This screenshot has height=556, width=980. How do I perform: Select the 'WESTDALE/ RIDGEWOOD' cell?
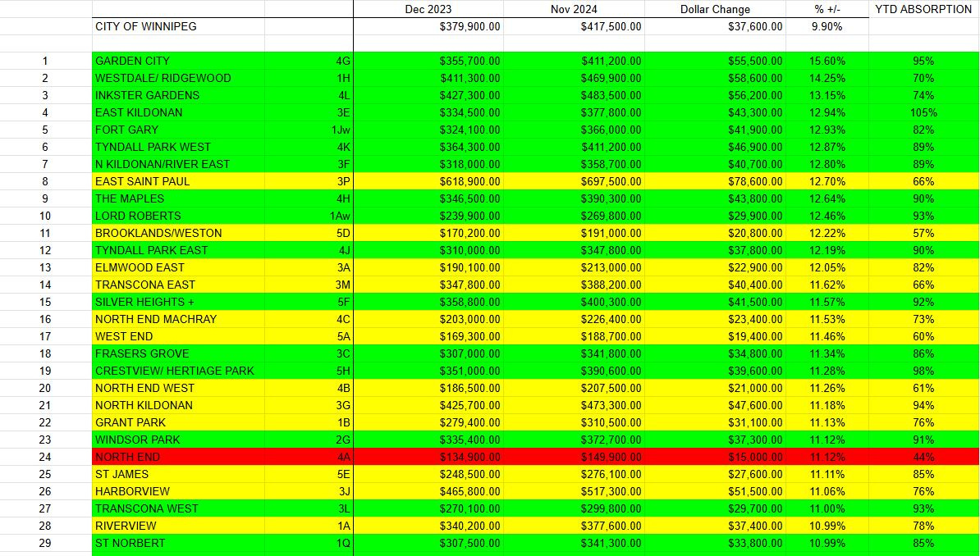pos(178,78)
